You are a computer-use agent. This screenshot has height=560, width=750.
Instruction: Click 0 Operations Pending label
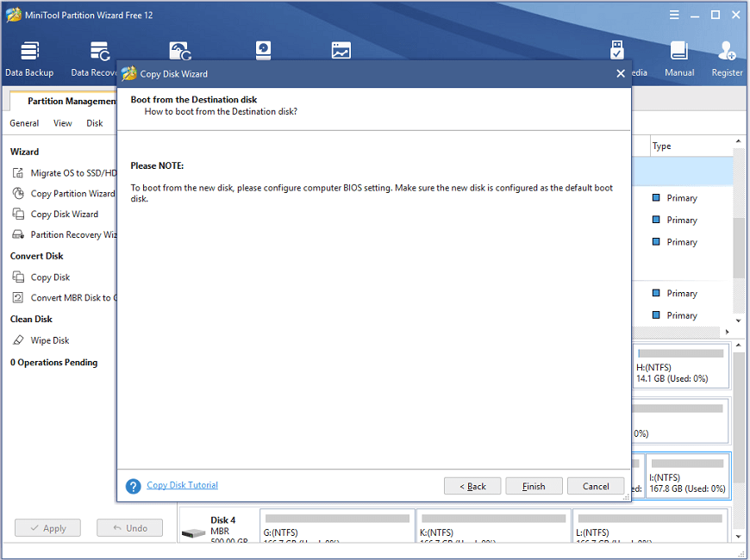[53, 363]
